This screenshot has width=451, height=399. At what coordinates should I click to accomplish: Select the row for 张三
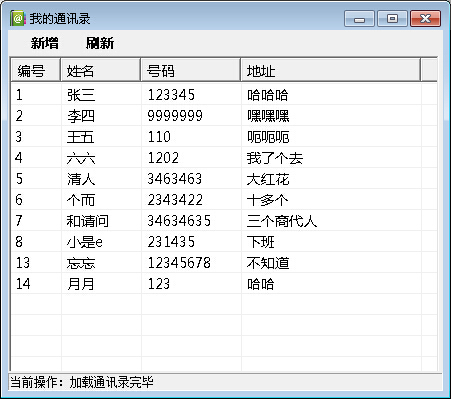pos(224,95)
